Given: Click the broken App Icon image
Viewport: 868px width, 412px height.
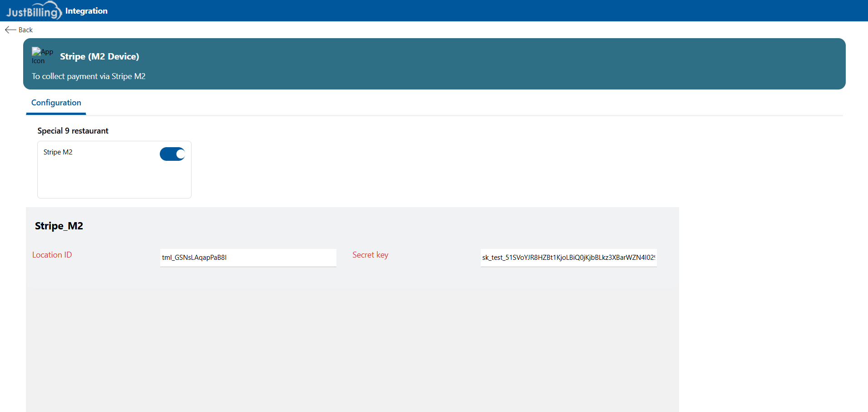Looking at the screenshot, I should pyautogui.click(x=42, y=56).
